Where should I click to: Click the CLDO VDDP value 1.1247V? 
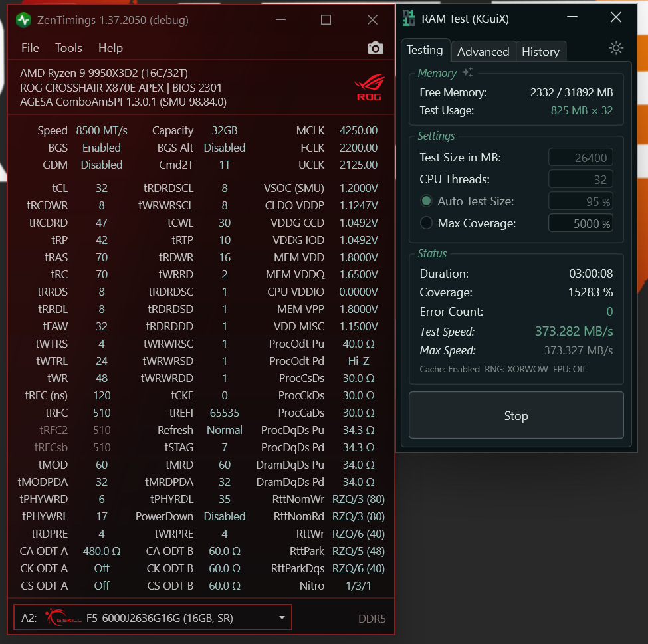[x=358, y=205]
